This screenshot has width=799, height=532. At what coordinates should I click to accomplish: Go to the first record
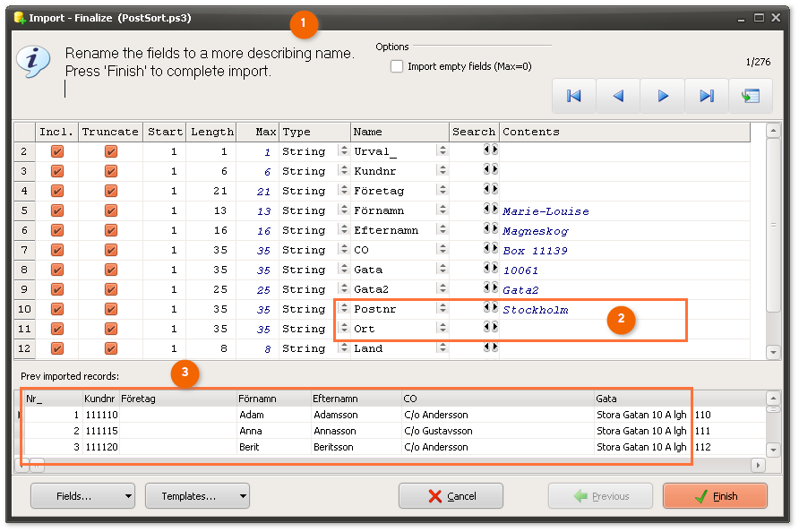coord(574,96)
